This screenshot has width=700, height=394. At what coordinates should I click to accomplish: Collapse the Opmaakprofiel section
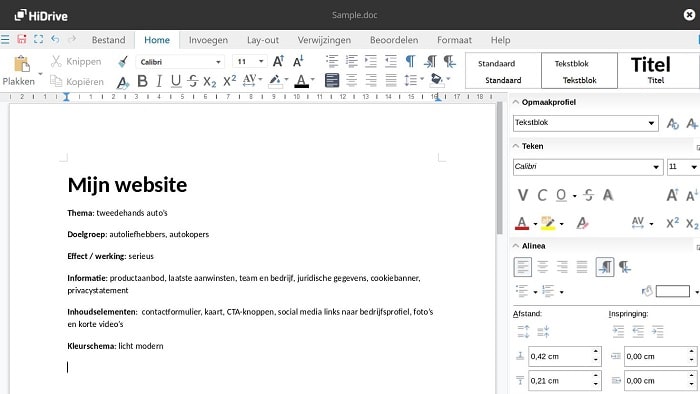click(x=516, y=102)
